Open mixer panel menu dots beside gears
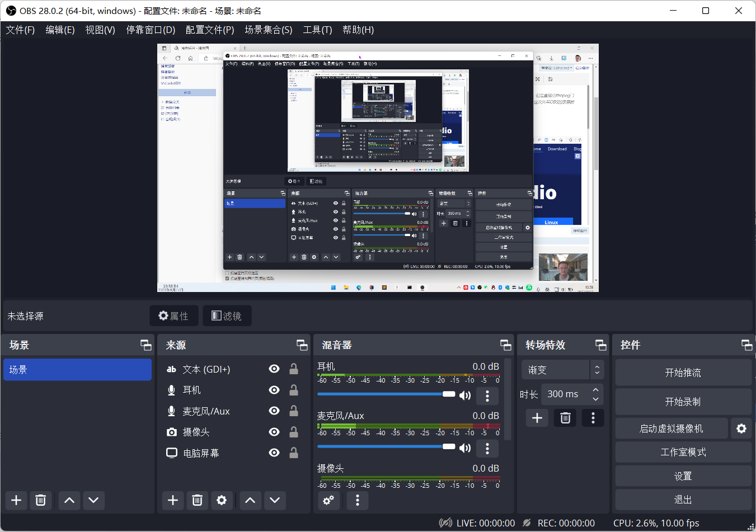Image resolution: width=756 pixels, height=532 pixels. (x=358, y=500)
